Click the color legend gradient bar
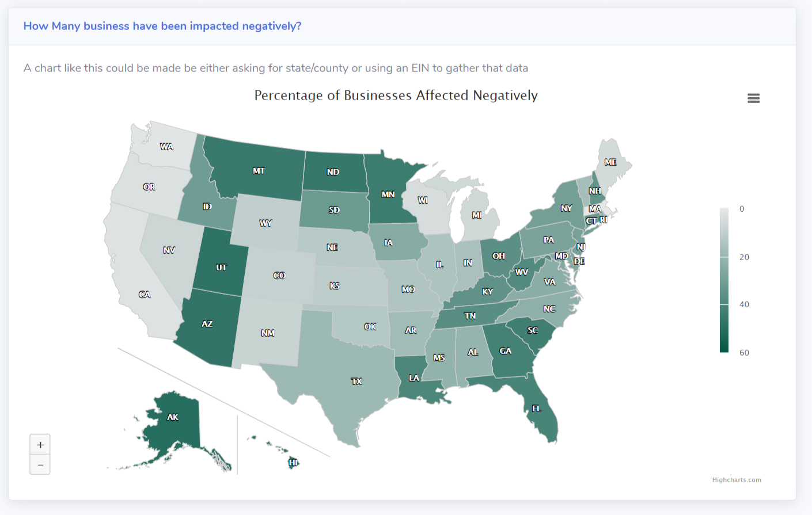 [724, 280]
